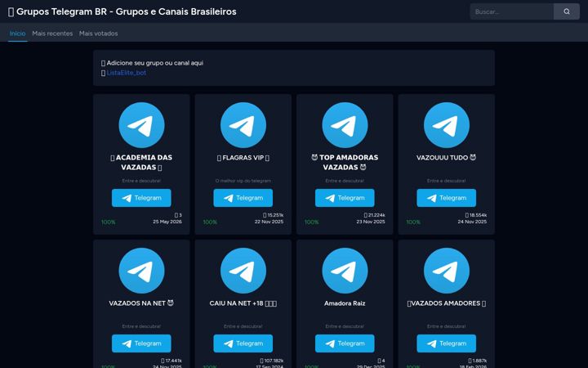Viewport: 588px width, 368px height.
Task: Open Telegram button for ACADEMIA DAS VAZADAS
Action: click(141, 198)
